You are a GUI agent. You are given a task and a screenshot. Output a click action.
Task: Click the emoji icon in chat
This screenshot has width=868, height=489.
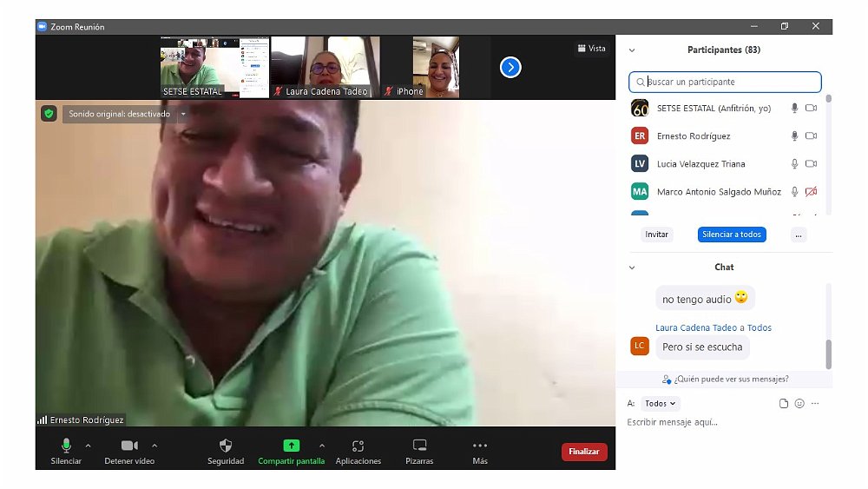tap(799, 404)
